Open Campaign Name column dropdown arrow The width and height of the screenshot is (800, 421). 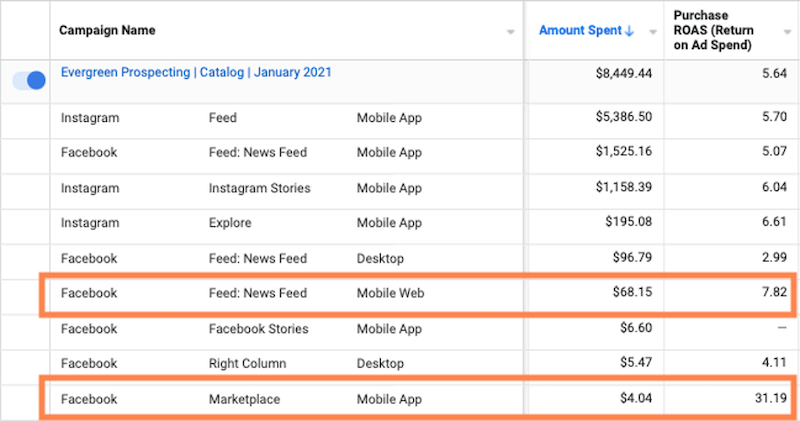510,32
